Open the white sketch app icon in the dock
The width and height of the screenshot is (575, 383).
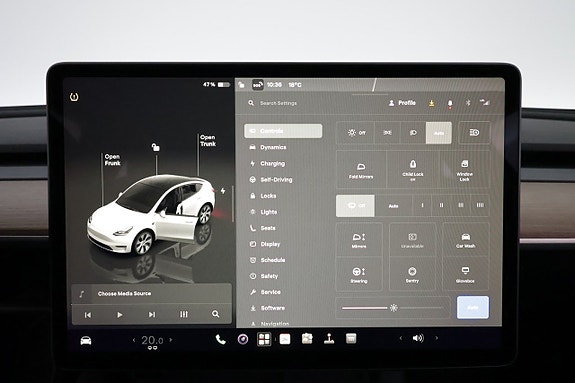285,339
